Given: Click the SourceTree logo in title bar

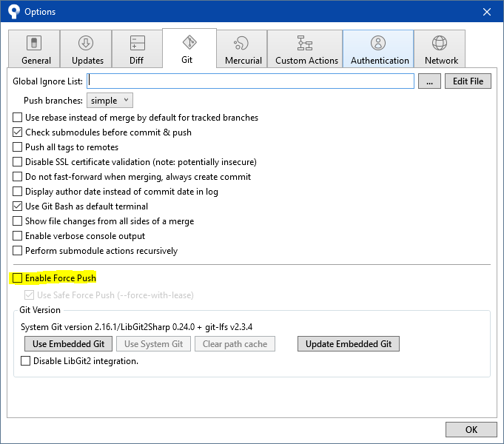Looking at the screenshot, I should coord(13,12).
